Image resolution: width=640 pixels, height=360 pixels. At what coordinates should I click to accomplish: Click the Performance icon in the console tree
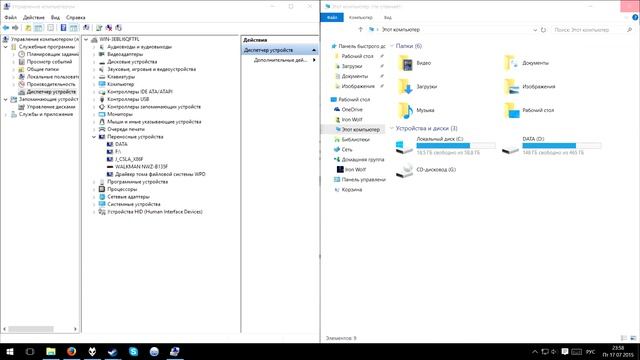click(x=22, y=84)
